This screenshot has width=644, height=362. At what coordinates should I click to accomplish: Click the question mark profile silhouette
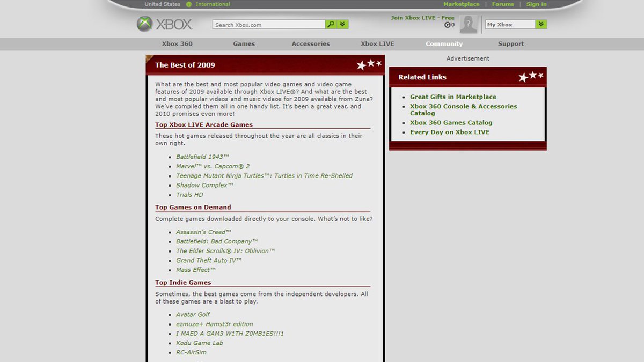pyautogui.click(x=467, y=24)
